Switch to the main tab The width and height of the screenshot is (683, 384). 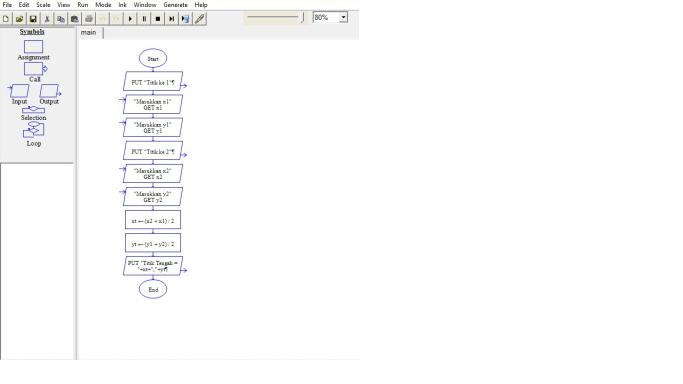(88, 33)
